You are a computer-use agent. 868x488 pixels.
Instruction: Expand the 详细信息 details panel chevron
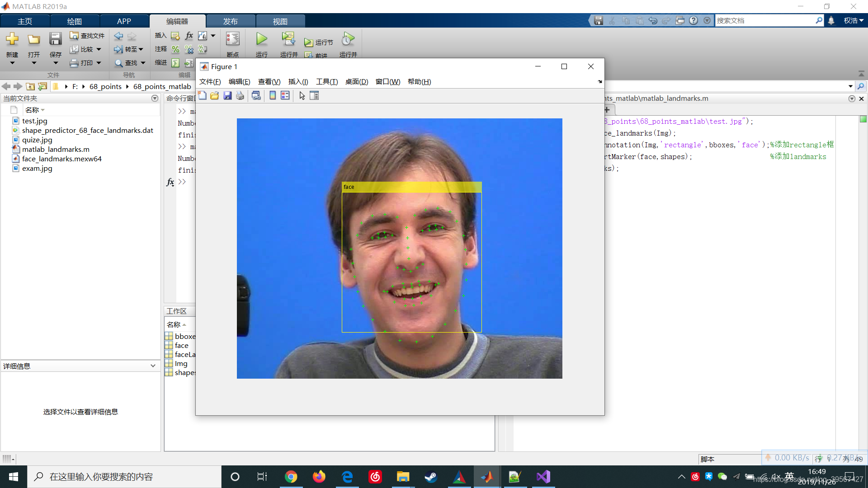153,366
